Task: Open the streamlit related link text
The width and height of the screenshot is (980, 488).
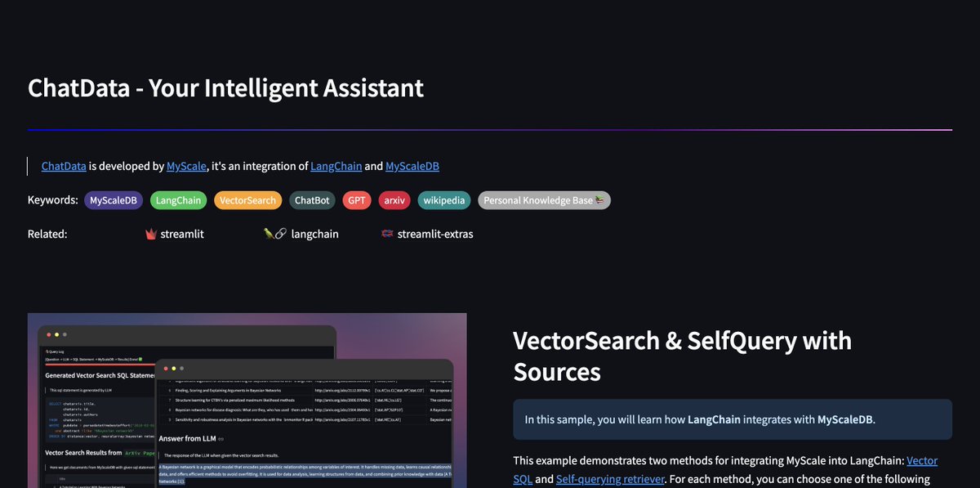Action: (x=182, y=234)
